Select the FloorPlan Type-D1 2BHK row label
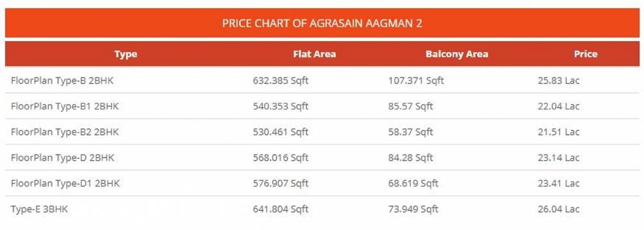This screenshot has height=230, width=644. tap(65, 183)
